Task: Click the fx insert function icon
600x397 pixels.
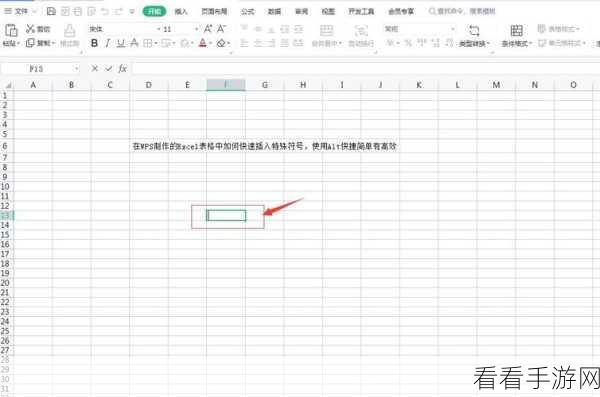Action: [x=122, y=69]
